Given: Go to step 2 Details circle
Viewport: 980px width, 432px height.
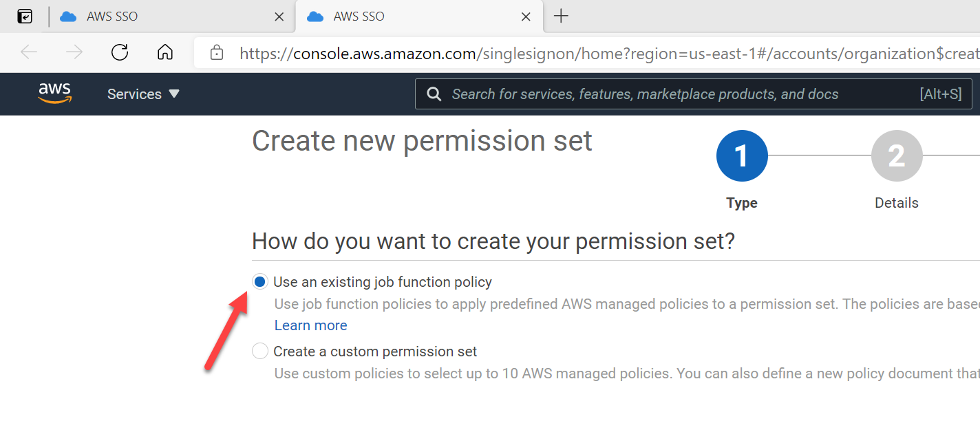Looking at the screenshot, I should pos(896,157).
